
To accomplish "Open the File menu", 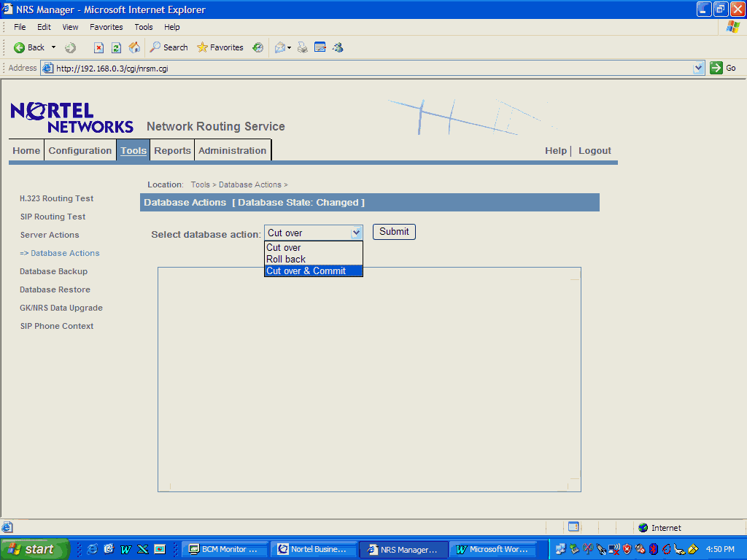I will tap(20, 27).
